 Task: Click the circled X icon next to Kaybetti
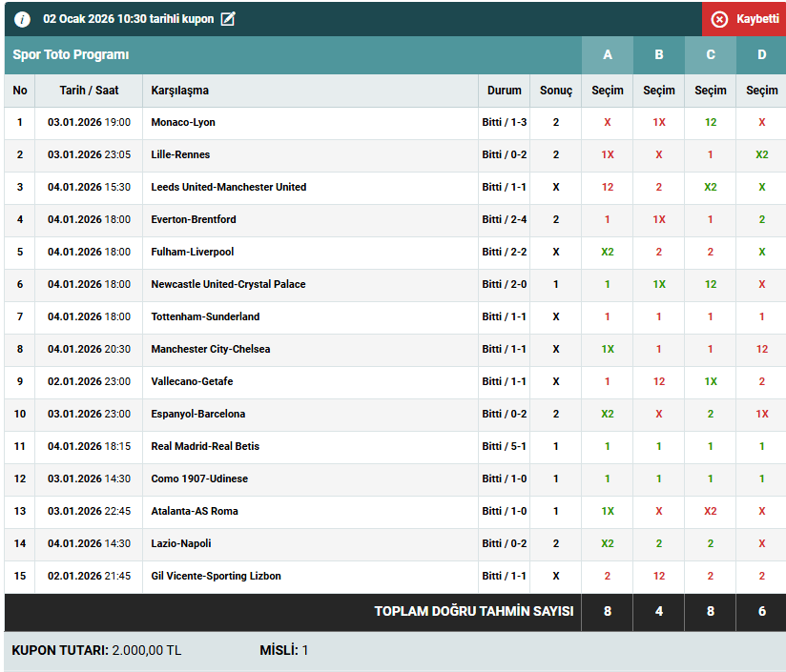[x=719, y=19]
